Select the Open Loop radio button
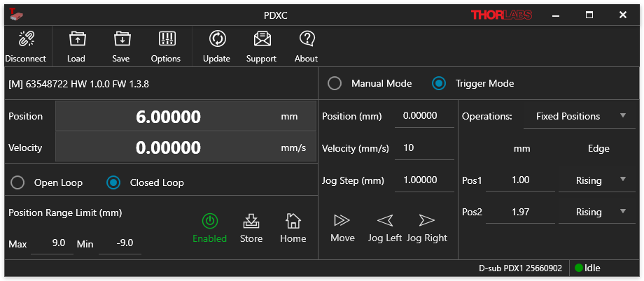 [x=19, y=183]
